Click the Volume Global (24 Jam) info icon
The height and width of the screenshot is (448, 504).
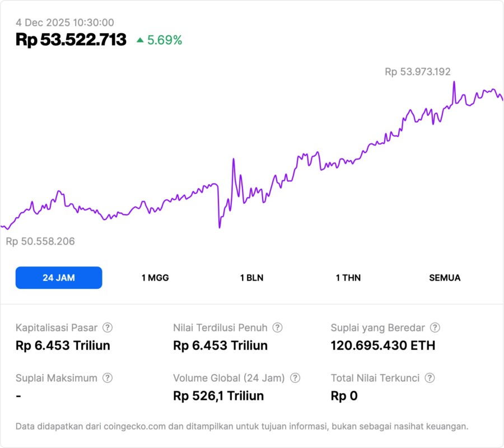(x=295, y=378)
